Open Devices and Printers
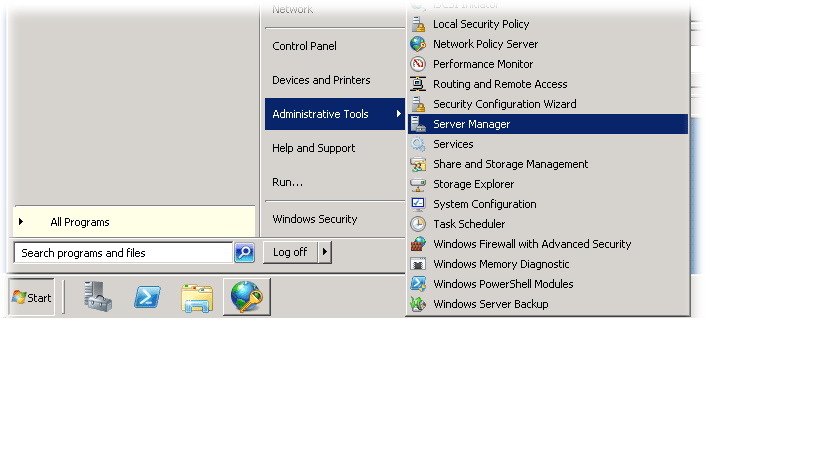 321,80
